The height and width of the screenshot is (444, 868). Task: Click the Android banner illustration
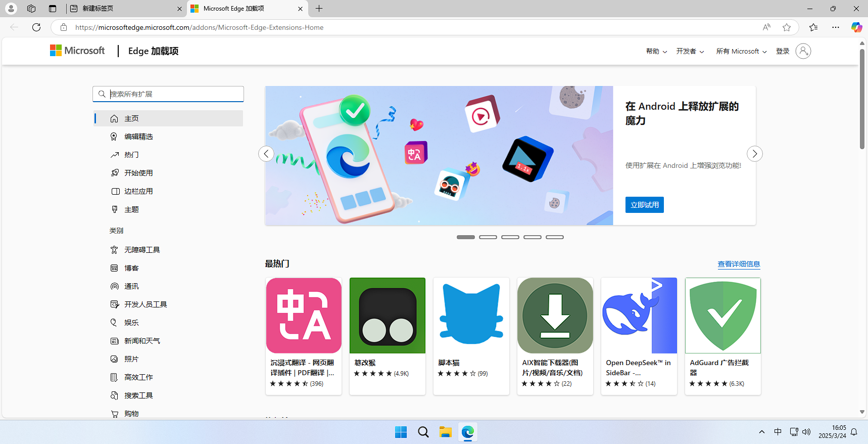[x=439, y=155]
